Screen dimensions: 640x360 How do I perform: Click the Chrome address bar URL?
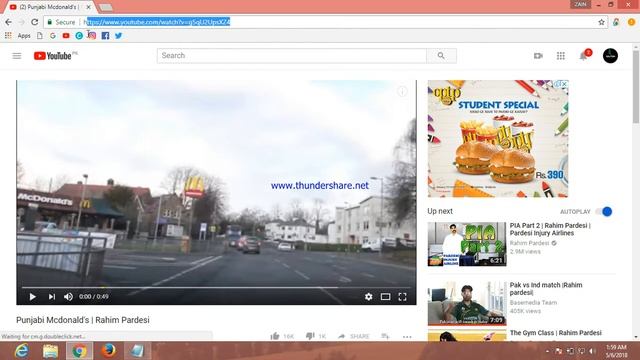(157, 22)
